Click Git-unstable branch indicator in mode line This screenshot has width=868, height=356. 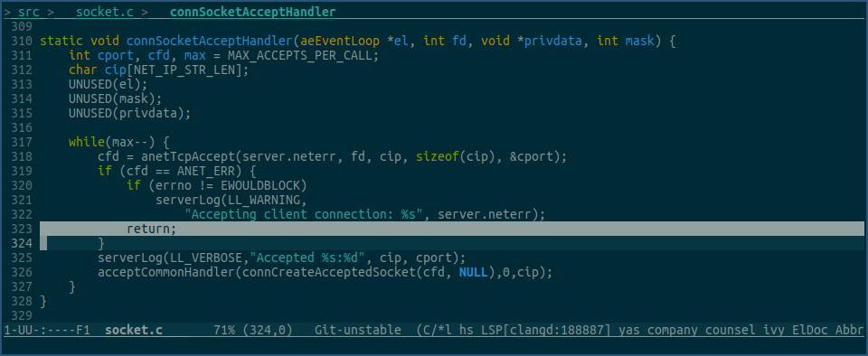358,330
